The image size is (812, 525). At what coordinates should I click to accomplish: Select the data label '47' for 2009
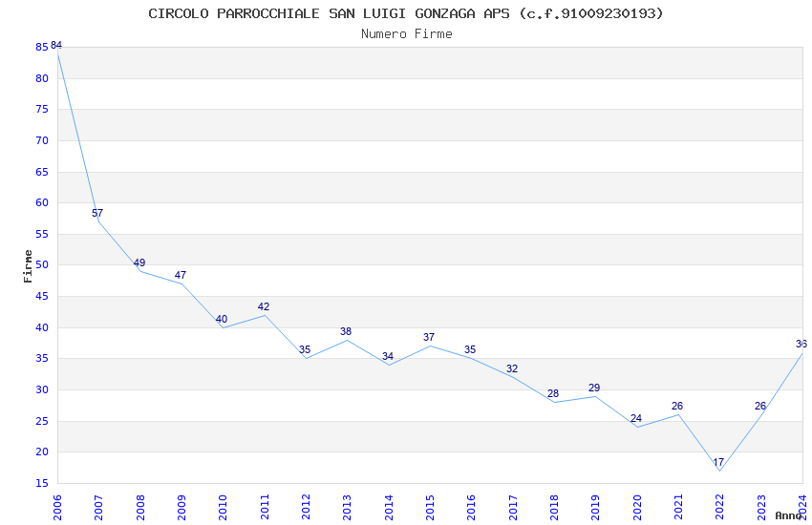click(181, 275)
